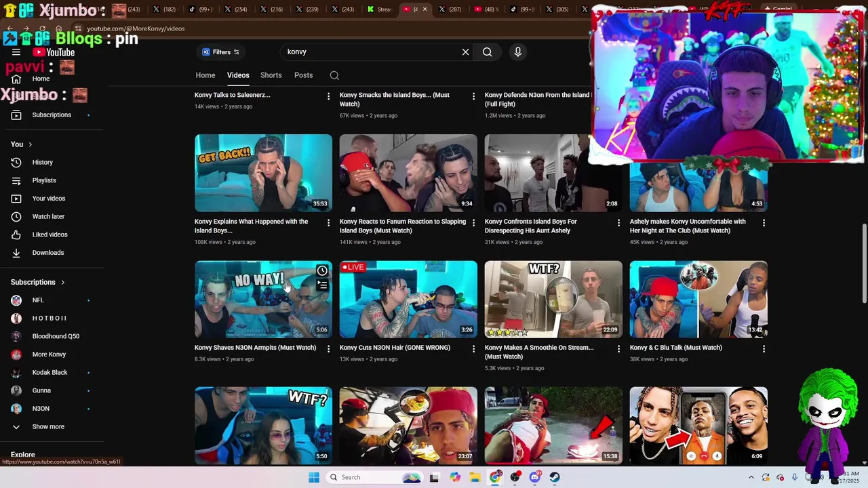The image size is (868, 488).
Task: Open Konvy & C Blu Talk title link
Action: click(675, 348)
